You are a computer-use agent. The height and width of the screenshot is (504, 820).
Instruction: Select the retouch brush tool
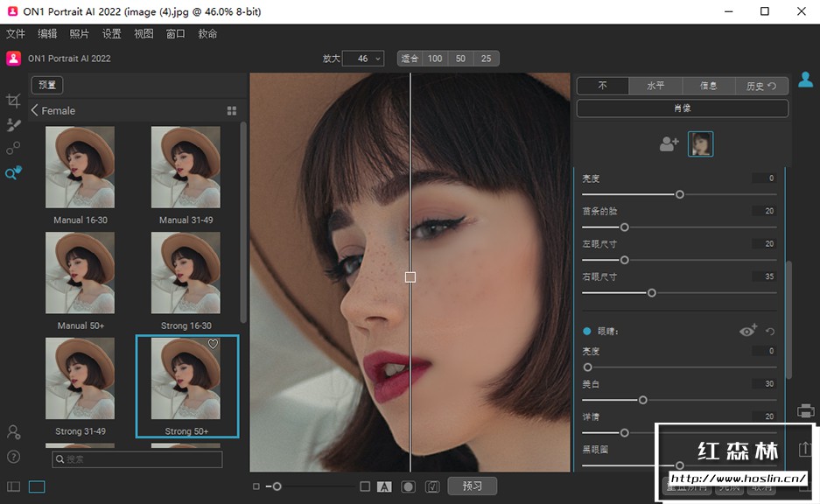coord(13,125)
